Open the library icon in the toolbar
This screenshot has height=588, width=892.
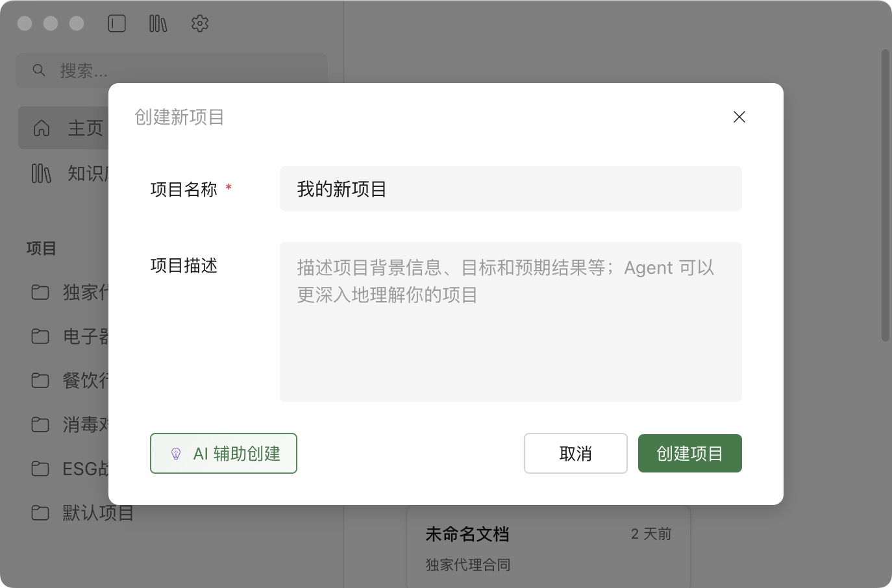click(x=158, y=24)
